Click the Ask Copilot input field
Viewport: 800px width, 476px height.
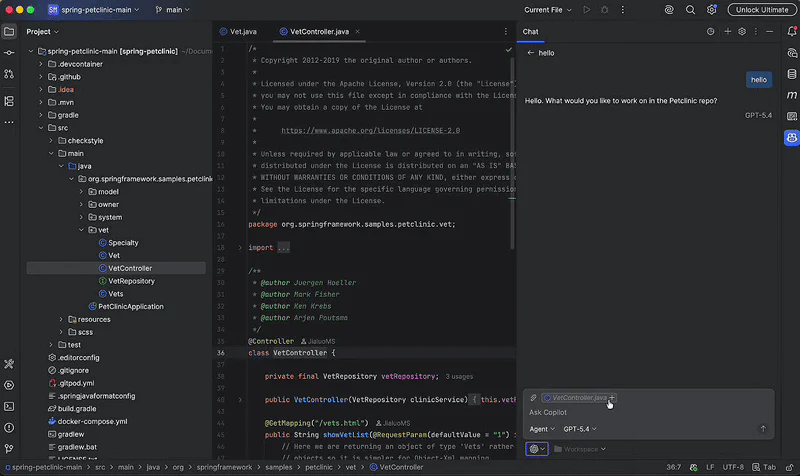[648, 412]
